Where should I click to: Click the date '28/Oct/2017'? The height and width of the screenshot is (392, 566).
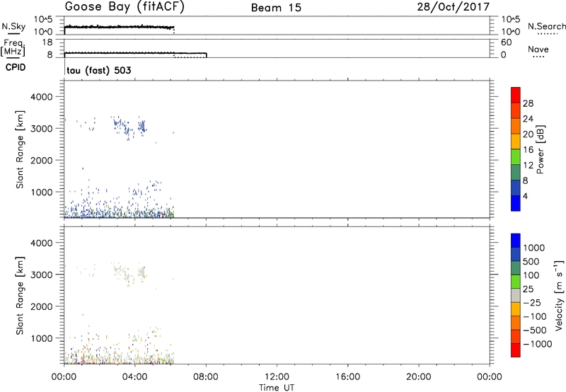coord(454,7)
